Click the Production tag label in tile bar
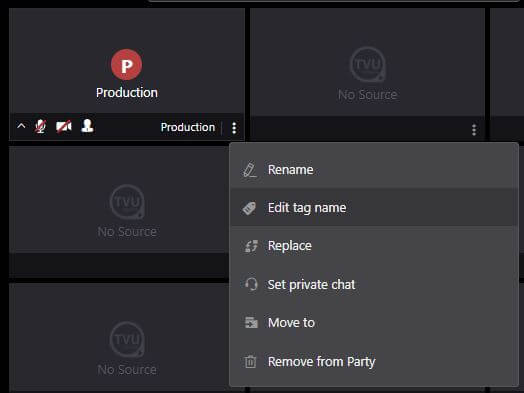This screenshot has width=524, height=393. 188,127
